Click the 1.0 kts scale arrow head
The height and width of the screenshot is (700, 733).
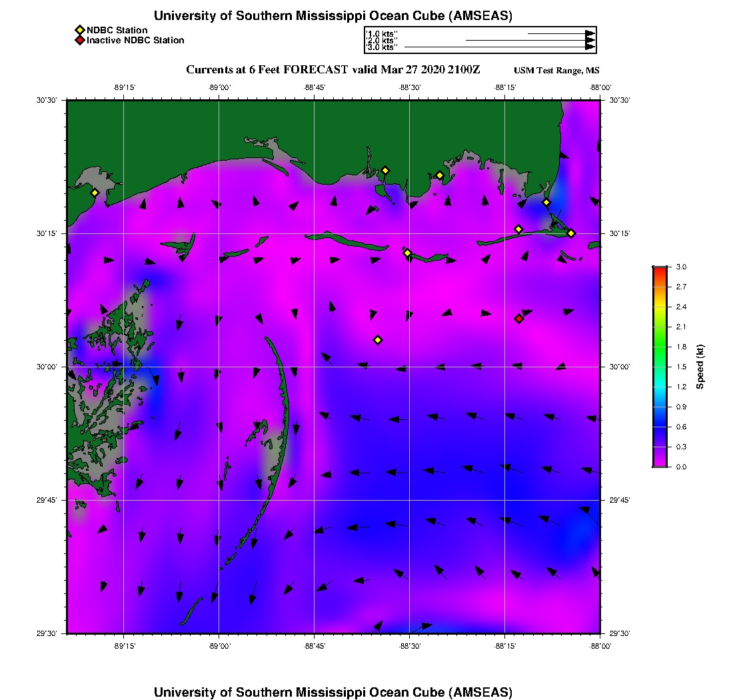(x=590, y=33)
